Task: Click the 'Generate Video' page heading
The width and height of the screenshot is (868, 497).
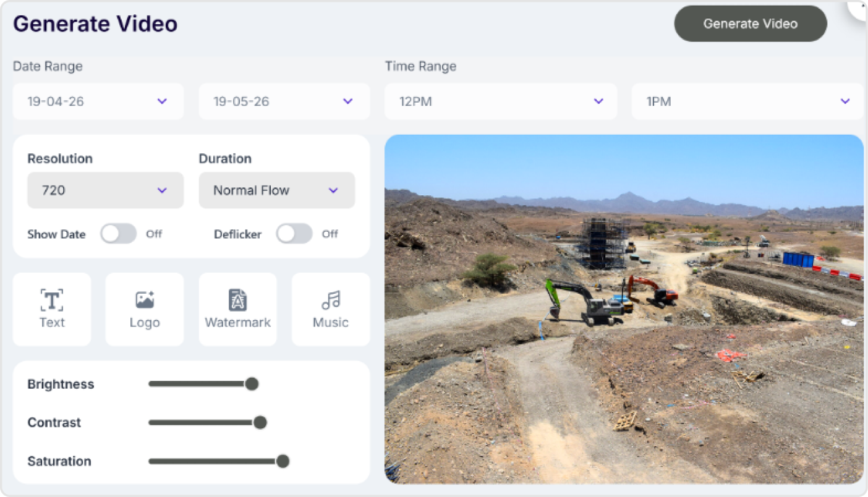Action: pos(95,23)
